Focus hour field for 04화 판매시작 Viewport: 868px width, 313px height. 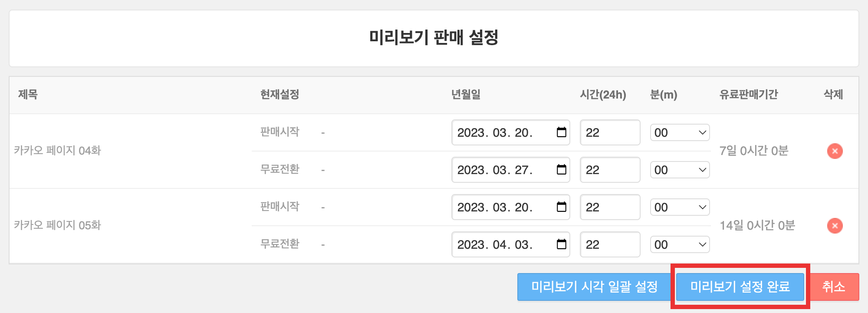[610, 132]
